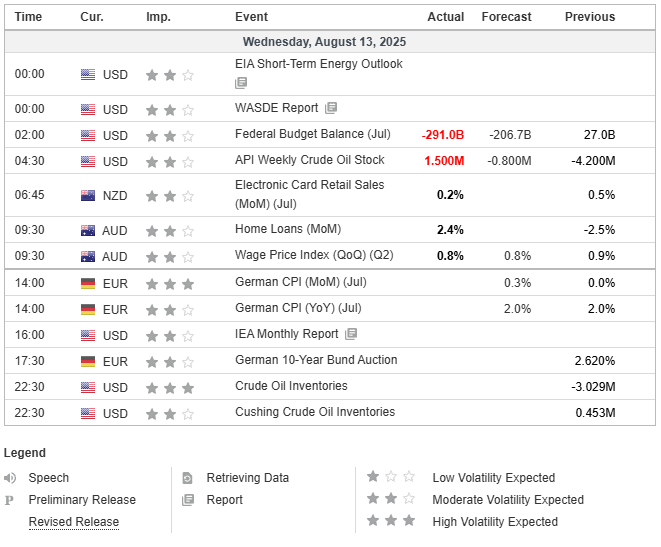Open the WASDE Report event
Screen dimensions: 661x547
click(x=277, y=108)
